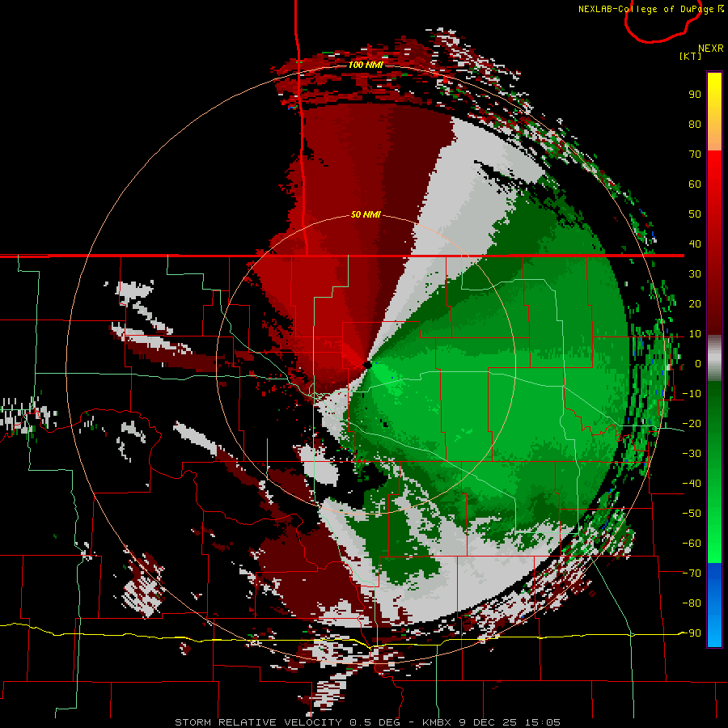The width and height of the screenshot is (728, 728).
Task: Pick the light blue bottom segment of scale
Action: point(714,629)
